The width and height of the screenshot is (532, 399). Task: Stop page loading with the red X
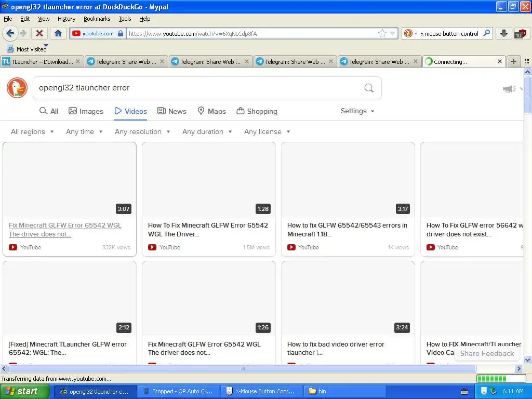pos(39,33)
